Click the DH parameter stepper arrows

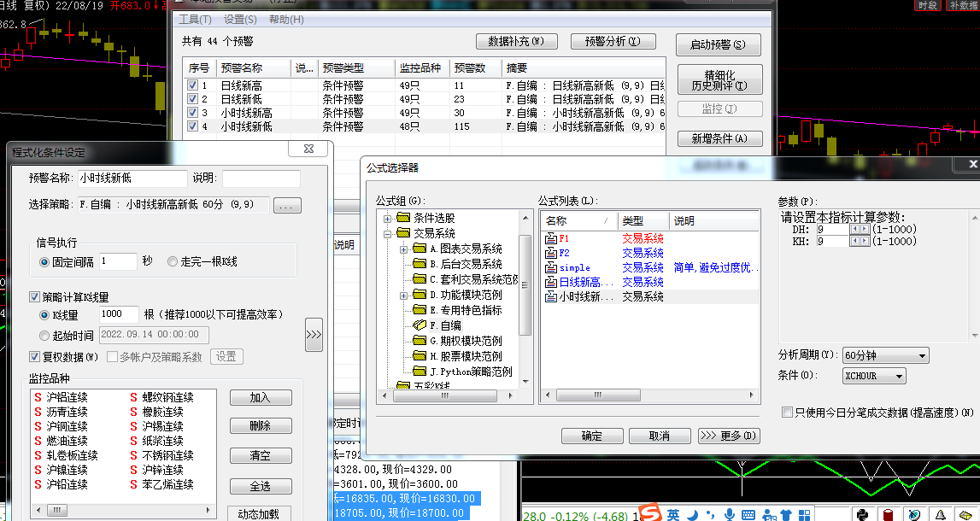(x=860, y=229)
